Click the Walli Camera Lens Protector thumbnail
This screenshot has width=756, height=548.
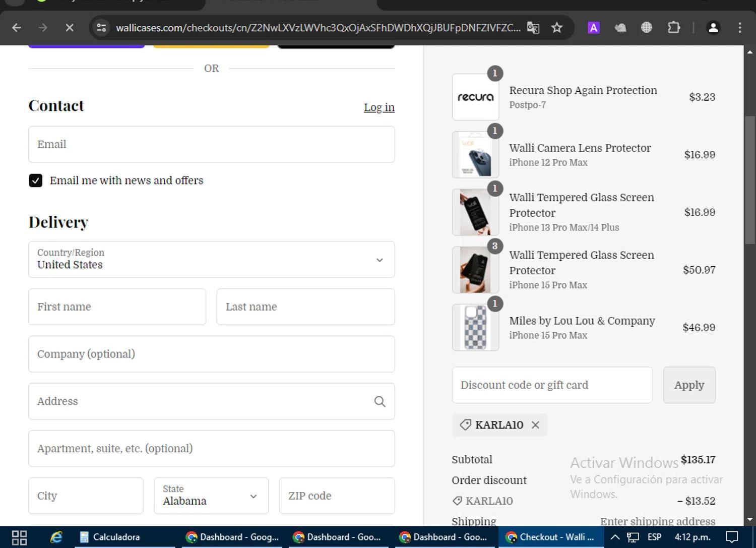pyautogui.click(x=475, y=155)
